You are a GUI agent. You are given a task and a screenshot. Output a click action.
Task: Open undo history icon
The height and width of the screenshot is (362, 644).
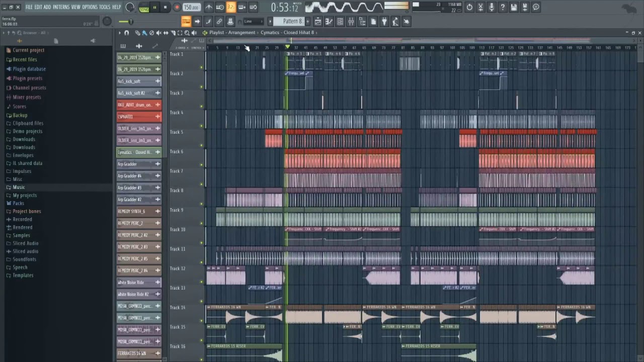click(469, 7)
